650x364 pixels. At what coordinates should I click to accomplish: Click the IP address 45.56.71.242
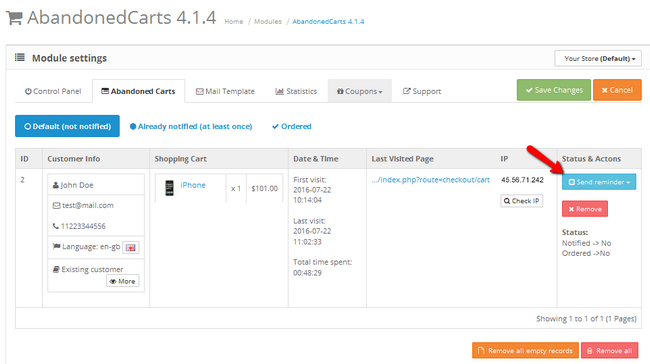pyautogui.click(x=522, y=180)
